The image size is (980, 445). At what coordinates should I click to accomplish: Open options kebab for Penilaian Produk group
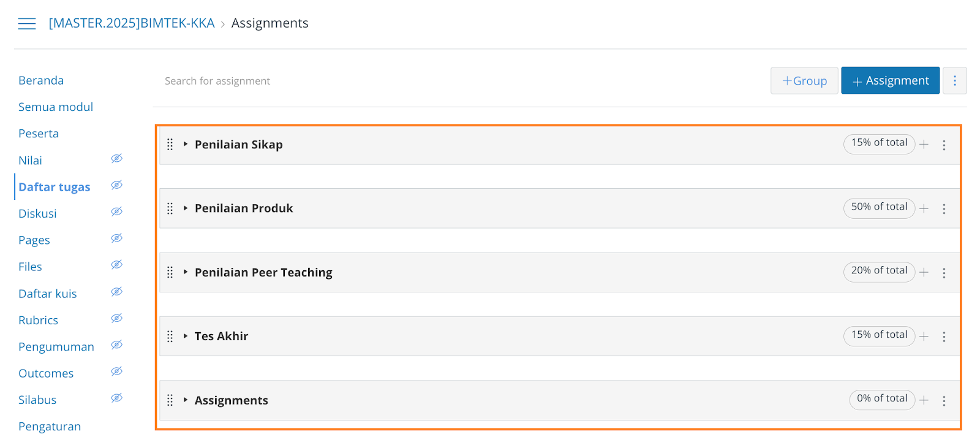click(944, 209)
